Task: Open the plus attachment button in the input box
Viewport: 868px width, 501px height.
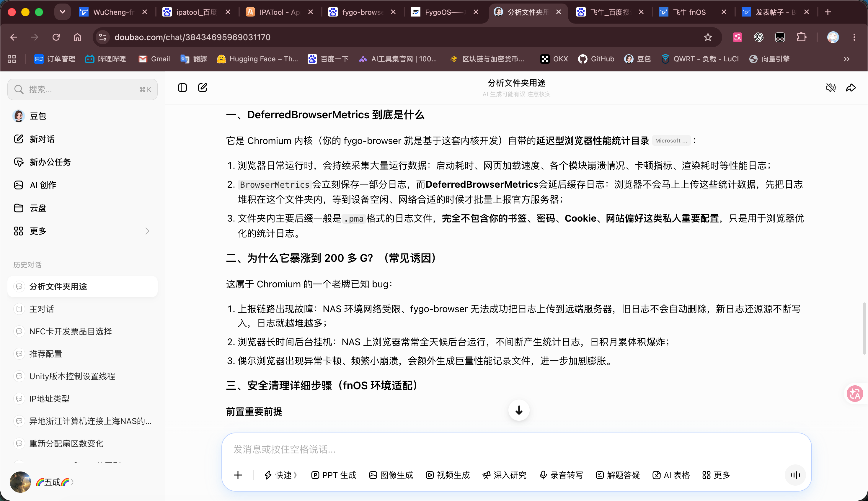Action: 238,475
